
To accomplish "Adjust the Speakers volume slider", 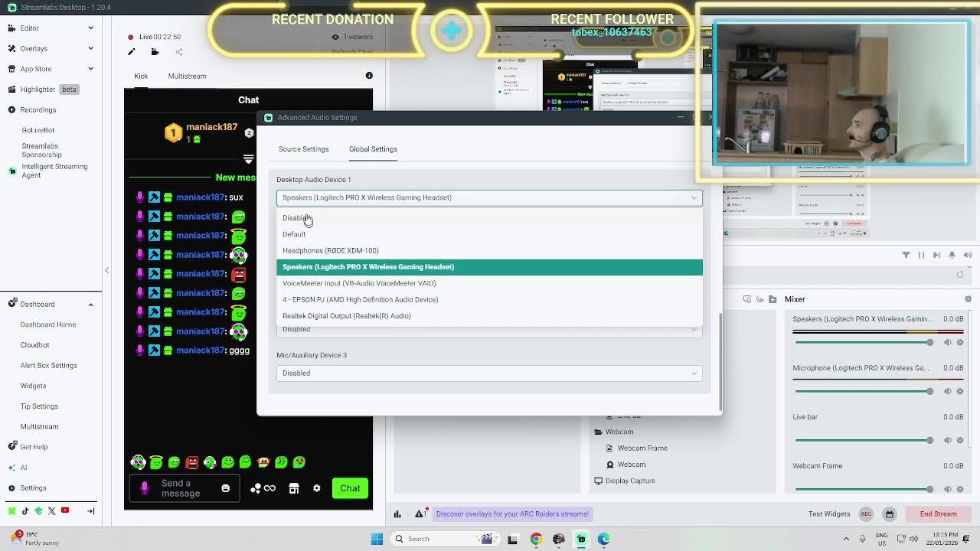I will [x=863, y=342].
